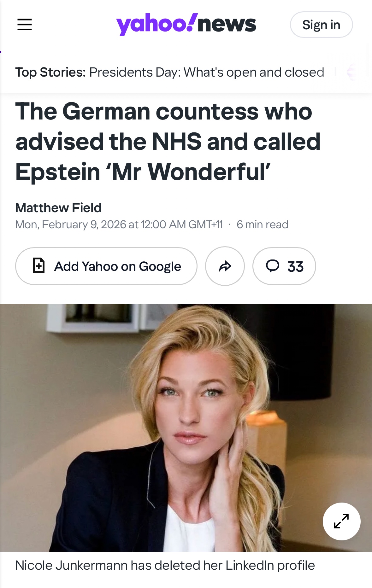Screen dimensions: 372x588
Task: Share the article using the arrow icon
Action: (x=225, y=266)
